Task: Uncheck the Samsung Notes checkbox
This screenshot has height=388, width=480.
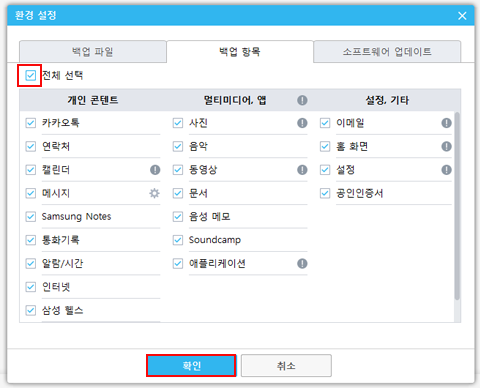Action: 31,217
